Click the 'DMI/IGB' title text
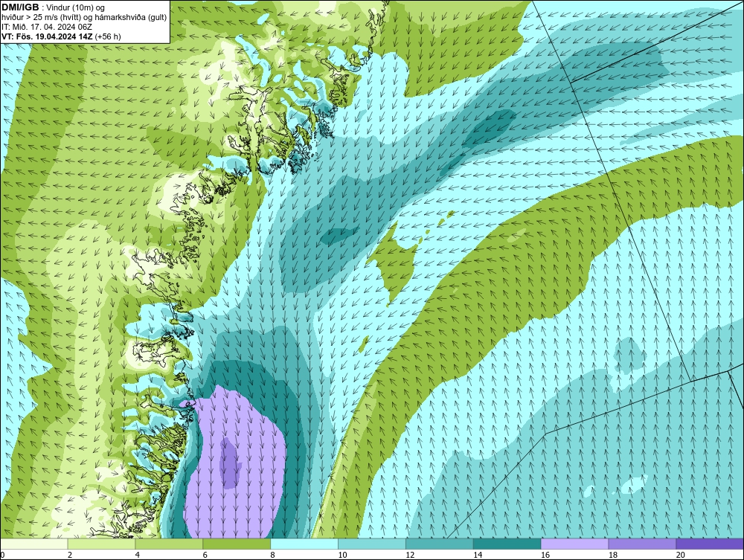 pos(20,7)
